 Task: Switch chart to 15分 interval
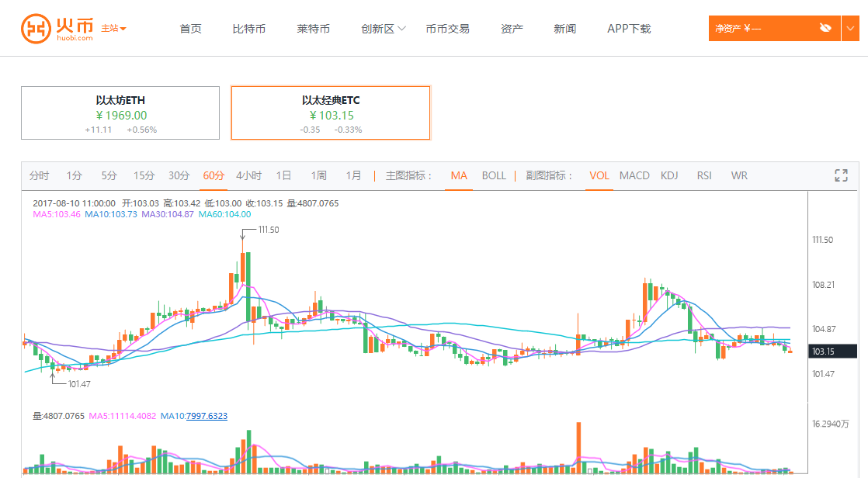(x=144, y=175)
